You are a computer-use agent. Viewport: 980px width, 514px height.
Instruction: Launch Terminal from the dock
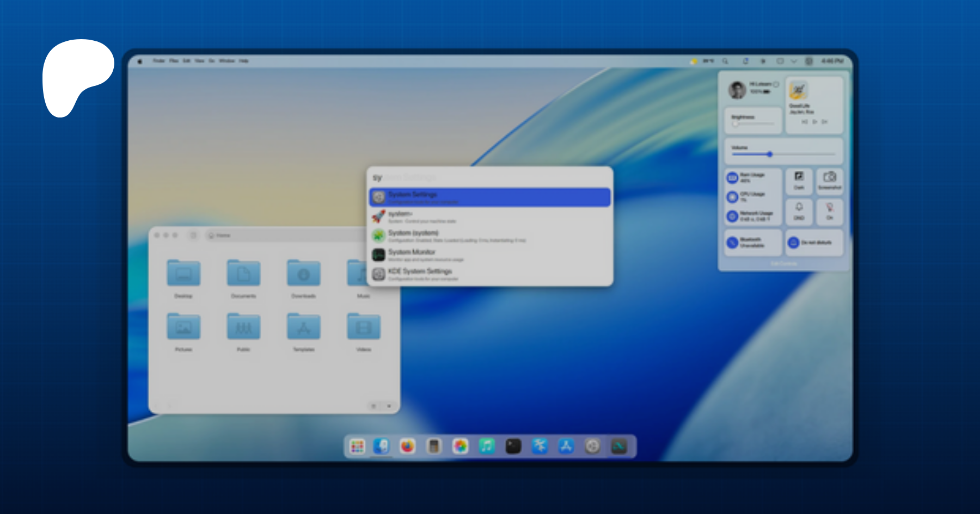tap(513, 447)
